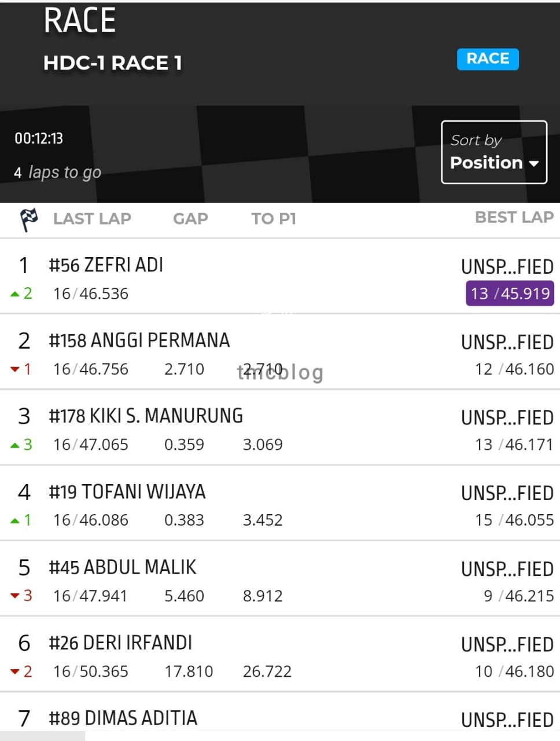Click green up arrow beside Kiki S. Manurung
560x741 pixels.
(15, 445)
